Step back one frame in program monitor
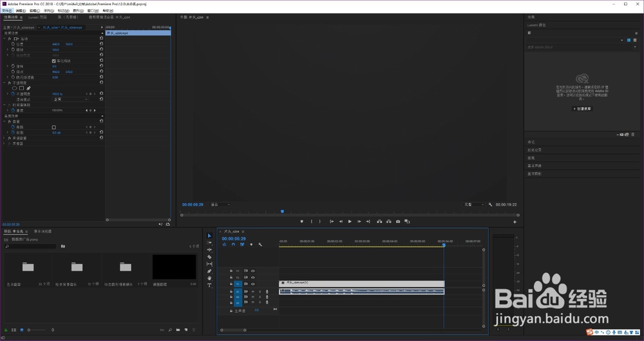 coord(341,221)
